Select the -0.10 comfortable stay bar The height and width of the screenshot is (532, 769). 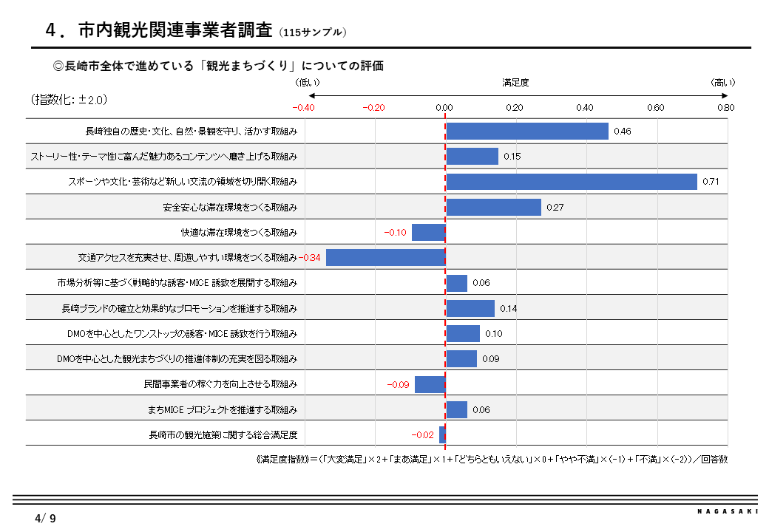pyautogui.click(x=429, y=232)
